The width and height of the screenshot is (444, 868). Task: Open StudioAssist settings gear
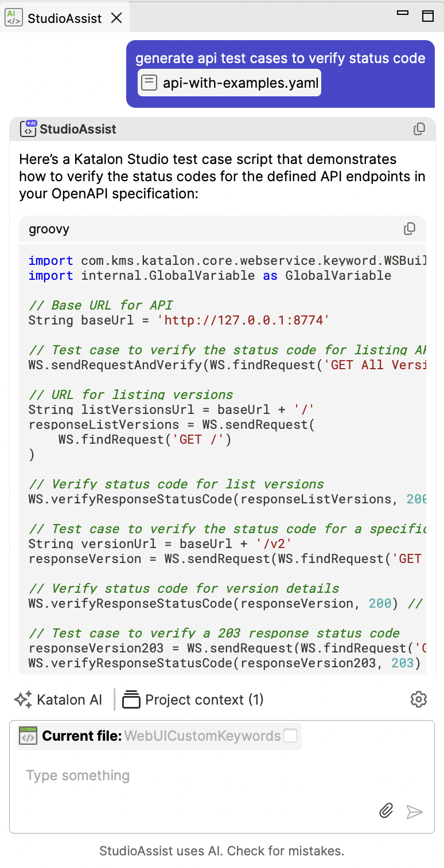click(x=419, y=699)
